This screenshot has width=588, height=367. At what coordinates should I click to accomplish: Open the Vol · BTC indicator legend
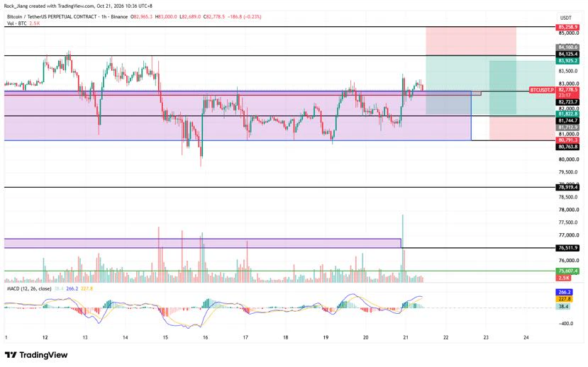(17, 23)
